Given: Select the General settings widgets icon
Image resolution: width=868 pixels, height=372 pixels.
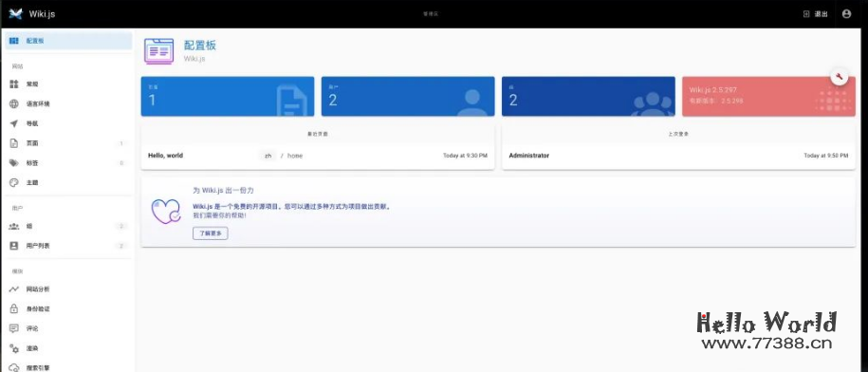Looking at the screenshot, I should pos(14,84).
